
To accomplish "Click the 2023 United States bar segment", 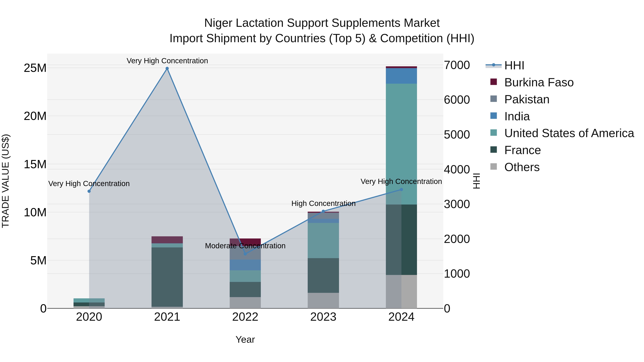I will pos(323,240).
